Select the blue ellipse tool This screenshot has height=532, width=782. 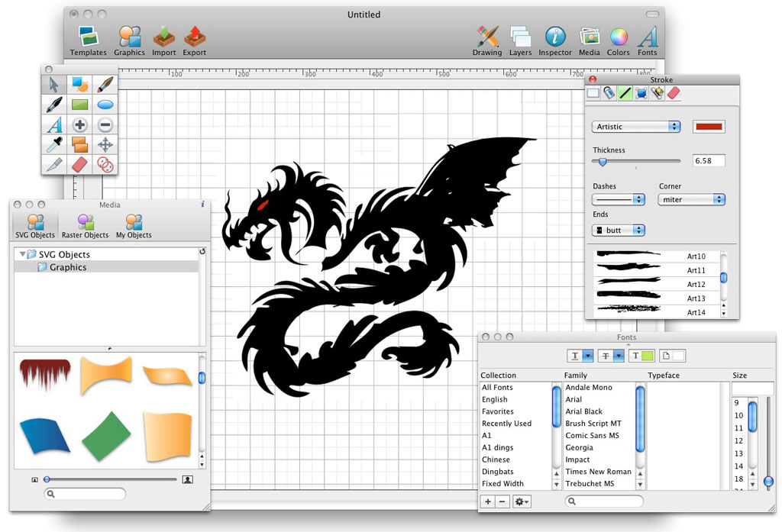click(x=105, y=105)
